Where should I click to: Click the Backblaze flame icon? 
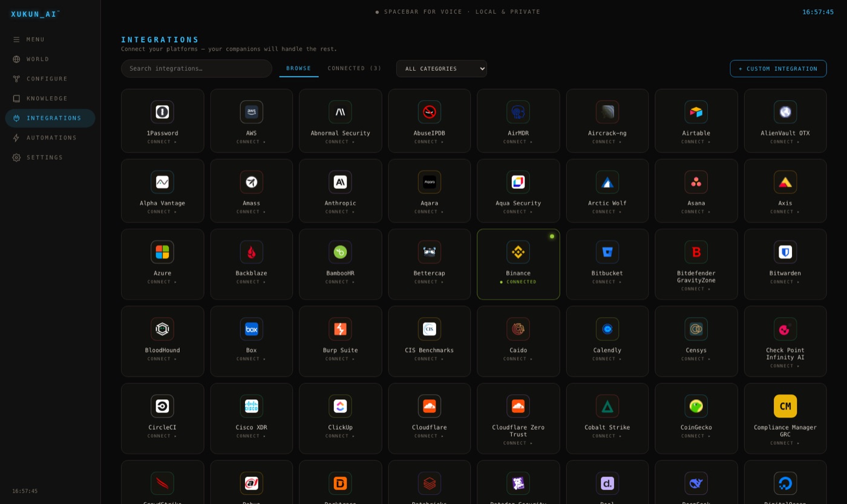(x=251, y=252)
